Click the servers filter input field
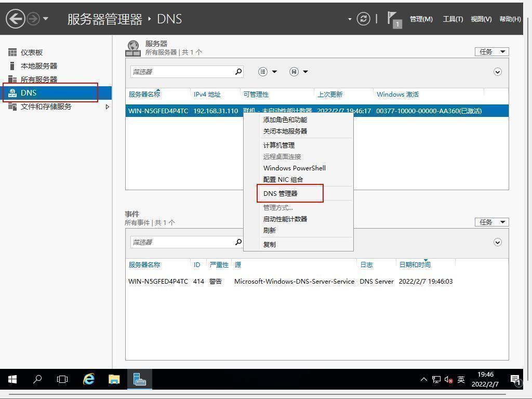 [182, 72]
